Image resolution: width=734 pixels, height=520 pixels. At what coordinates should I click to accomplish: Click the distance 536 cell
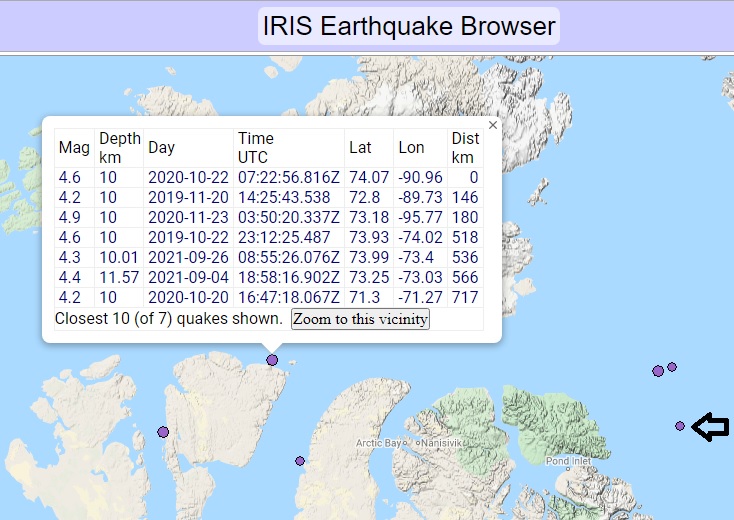tap(465, 257)
